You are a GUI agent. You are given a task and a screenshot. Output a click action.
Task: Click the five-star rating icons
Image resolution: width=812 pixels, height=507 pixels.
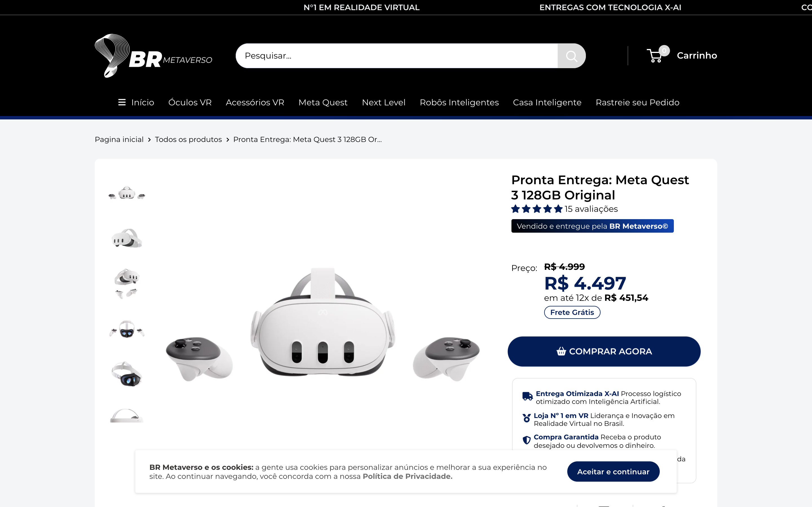pos(537,209)
